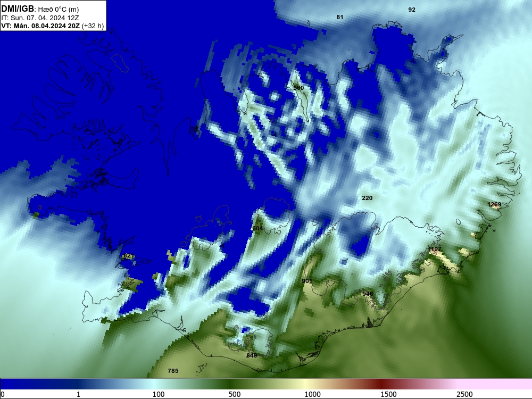Click the DMI/IGB title text
The image size is (532, 399).
[18, 9]
